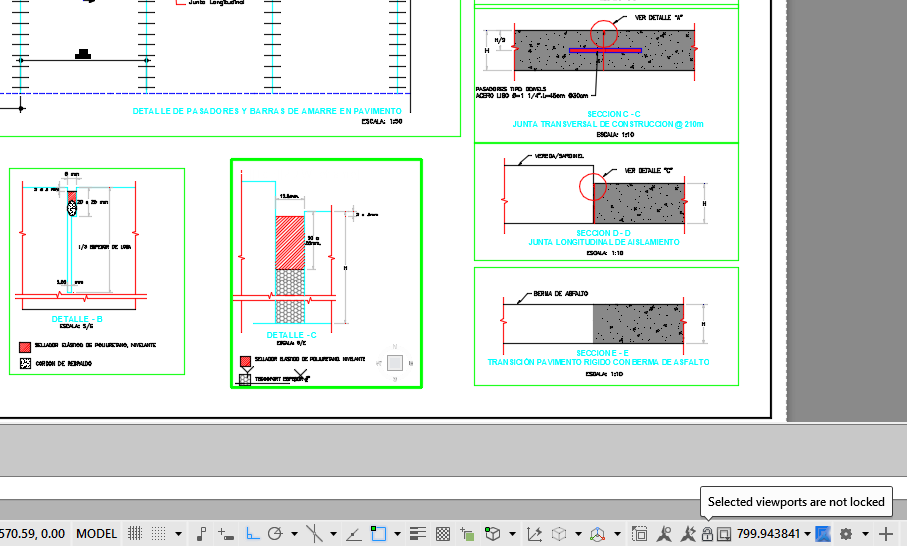Toggle snap mode dotted grid icon
Image resolution: width=907 pixels, height=546 pixels.
coord(158,534)
